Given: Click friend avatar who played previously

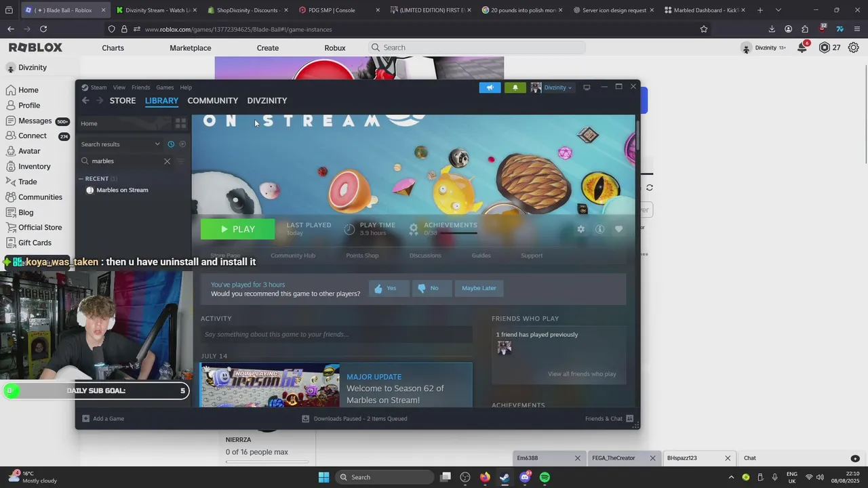Looking at the screenshot, I should click(x=504, y=348).
